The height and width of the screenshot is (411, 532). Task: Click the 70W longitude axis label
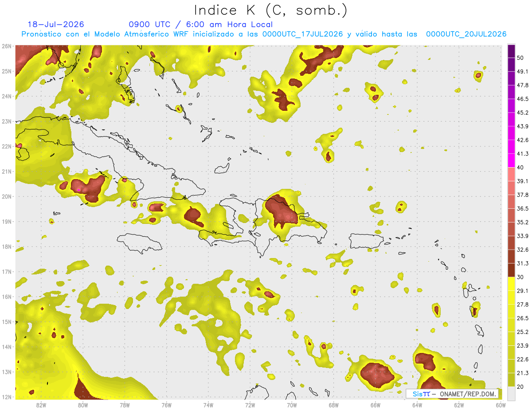pyautogui.click(x=292, y=405)
